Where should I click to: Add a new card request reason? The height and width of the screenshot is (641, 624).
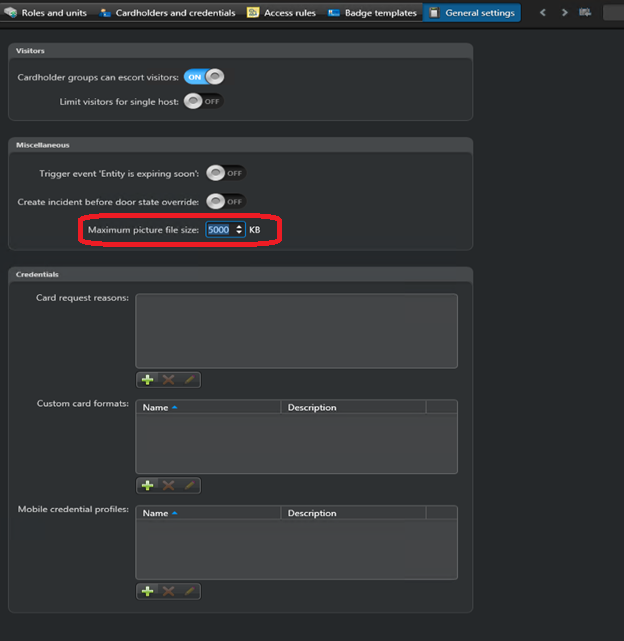click(147, 380)
